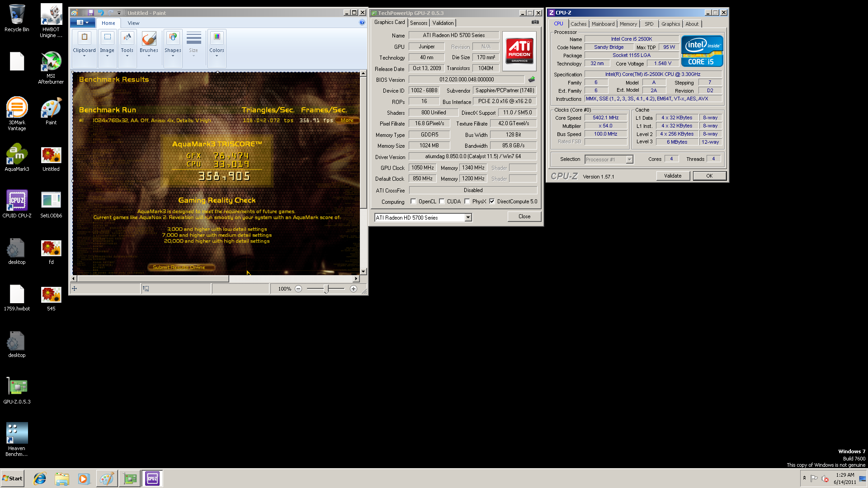
Task: Switch to GPU-Z taskbar button
Action: click(x=130, y=479)
